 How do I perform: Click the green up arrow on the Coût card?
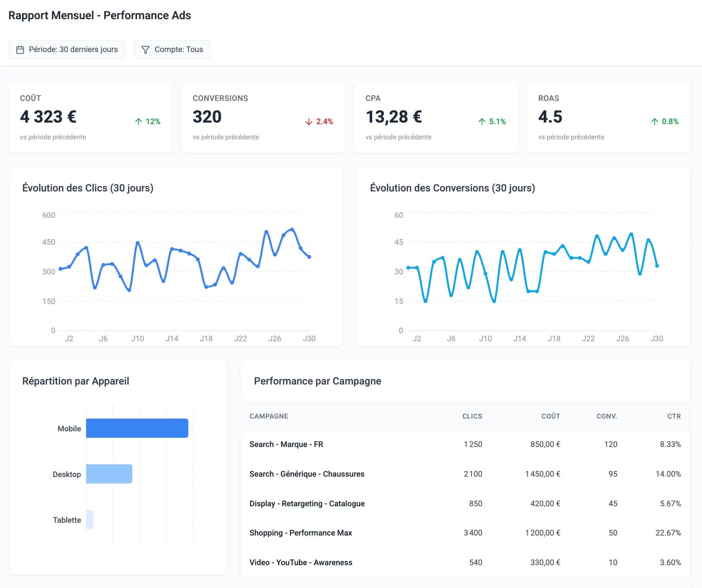[139, 122]
